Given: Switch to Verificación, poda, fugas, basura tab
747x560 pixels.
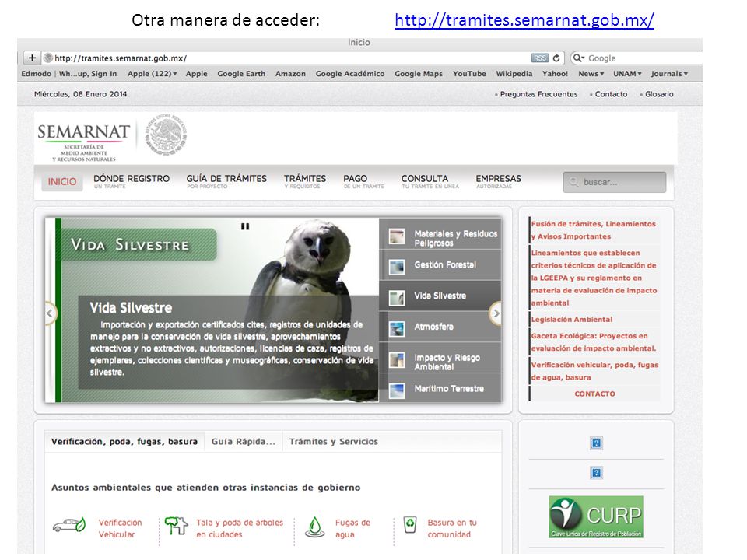Looking at the screenshot, I should [x=124, y=442].
